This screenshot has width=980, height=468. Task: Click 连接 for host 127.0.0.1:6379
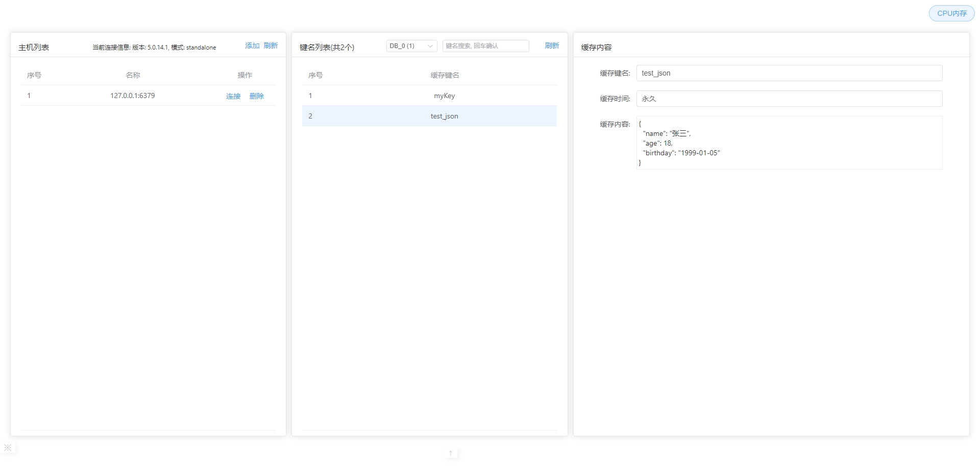click(233, 96)
